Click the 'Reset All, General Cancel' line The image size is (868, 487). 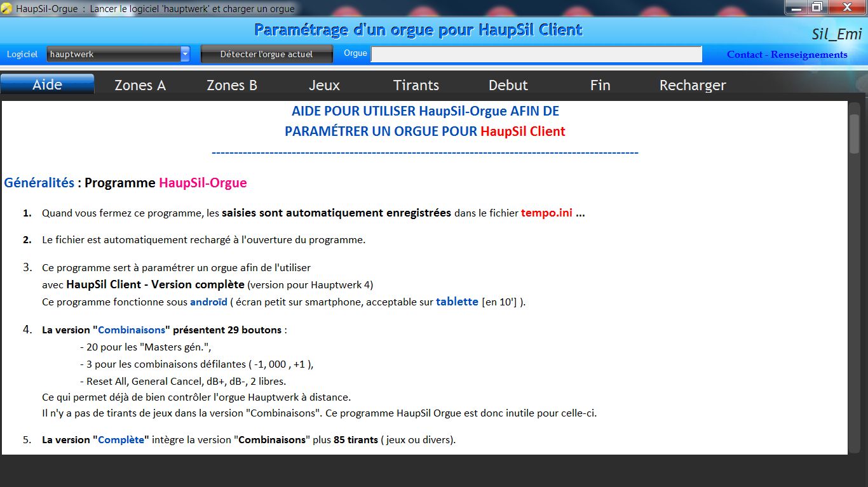[x=183, y=382]
